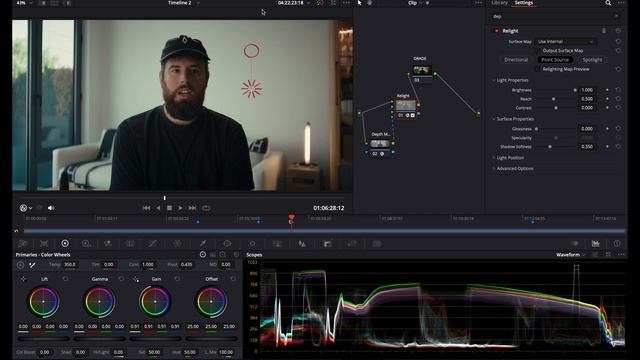Image resolution: width=640 pixels, height=360 pixels.
Task: Reset the Offset color wheel
Action: pos(233,279)
